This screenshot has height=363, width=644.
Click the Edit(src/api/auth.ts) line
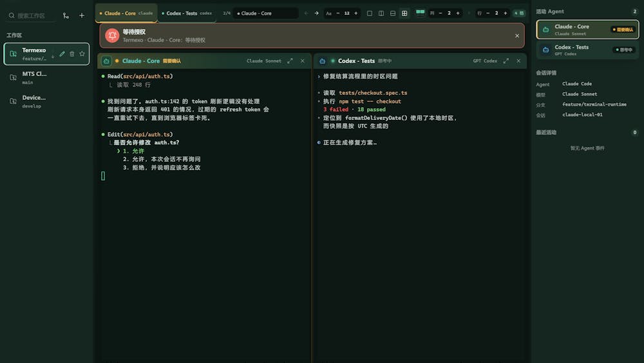point(140,134)
